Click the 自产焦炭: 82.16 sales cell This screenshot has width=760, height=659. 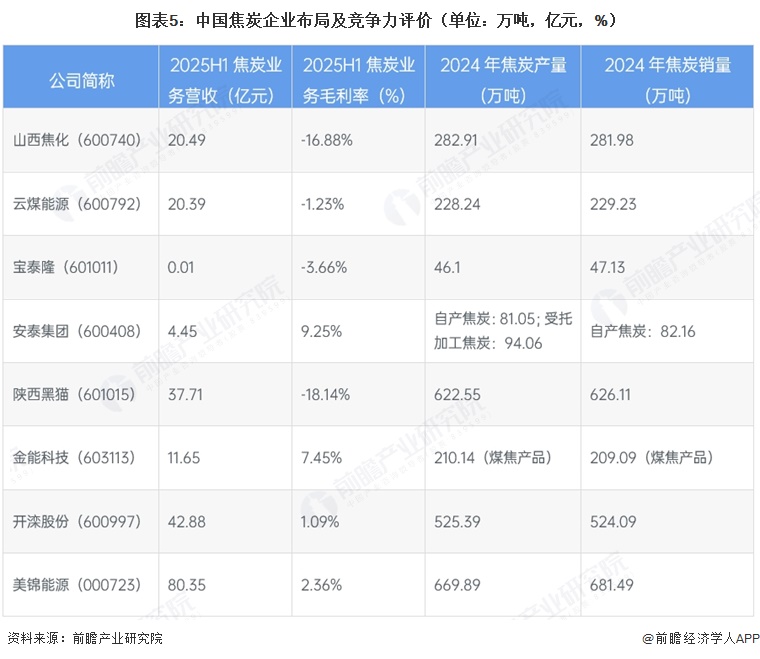coord(643,331)
